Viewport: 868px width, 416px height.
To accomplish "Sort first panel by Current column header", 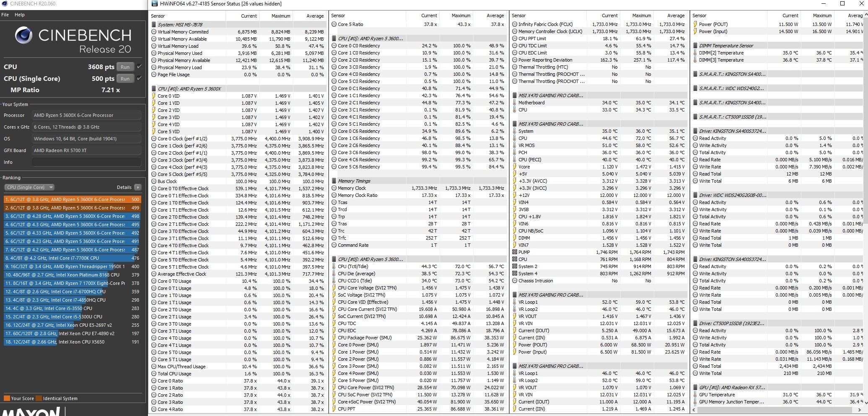I will (x=243, y=16).
